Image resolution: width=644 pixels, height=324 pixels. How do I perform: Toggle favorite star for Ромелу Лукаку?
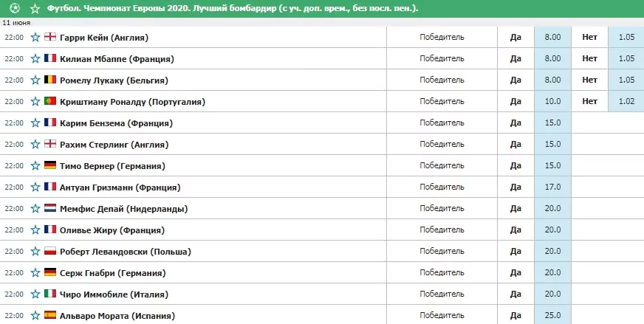tap(35, 80)
